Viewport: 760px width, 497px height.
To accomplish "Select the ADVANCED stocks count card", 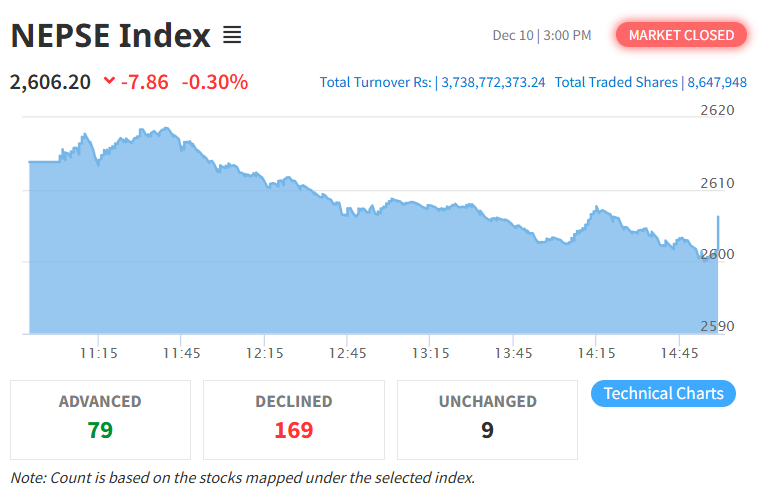I will point(100,418).
